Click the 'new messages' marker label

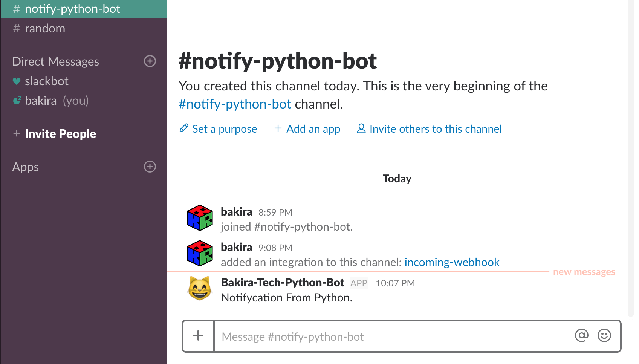click(584, 272)
